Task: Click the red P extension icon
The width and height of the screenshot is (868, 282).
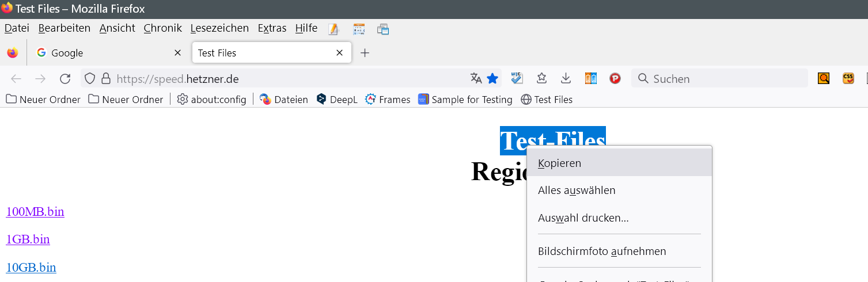Action: pos(615,78)
